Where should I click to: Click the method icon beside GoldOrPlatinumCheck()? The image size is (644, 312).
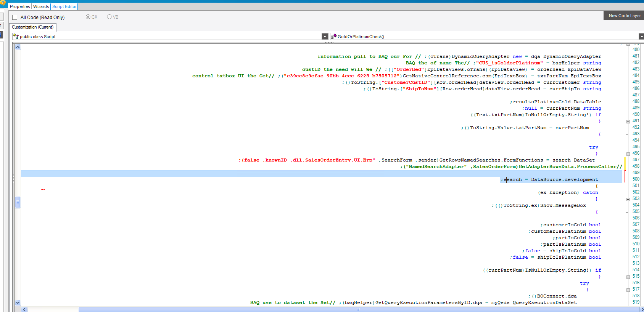point(333,37)
